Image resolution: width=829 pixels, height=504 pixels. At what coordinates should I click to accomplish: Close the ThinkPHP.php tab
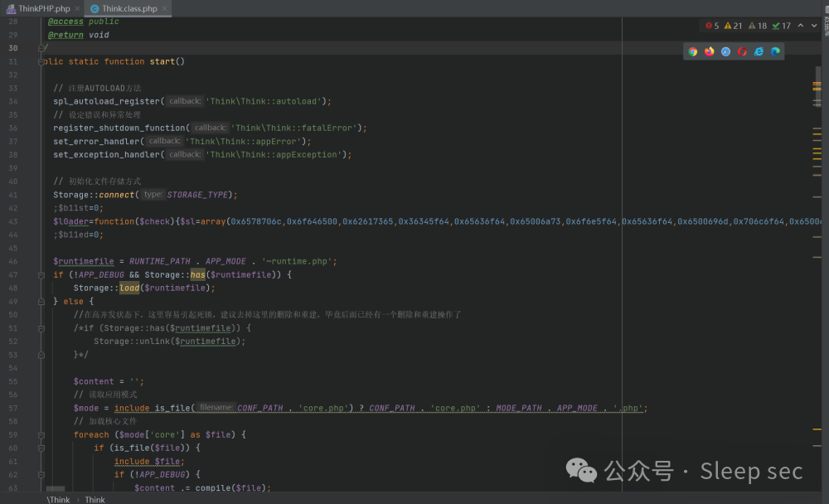[78, 8]
